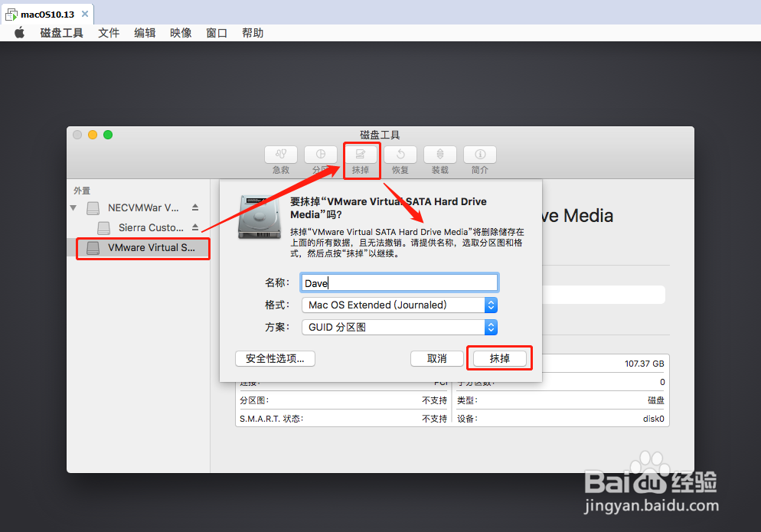761x532 pixels.
Task: Open the 方案 GUID 分区图 dropdown
Action: [400, 327]
